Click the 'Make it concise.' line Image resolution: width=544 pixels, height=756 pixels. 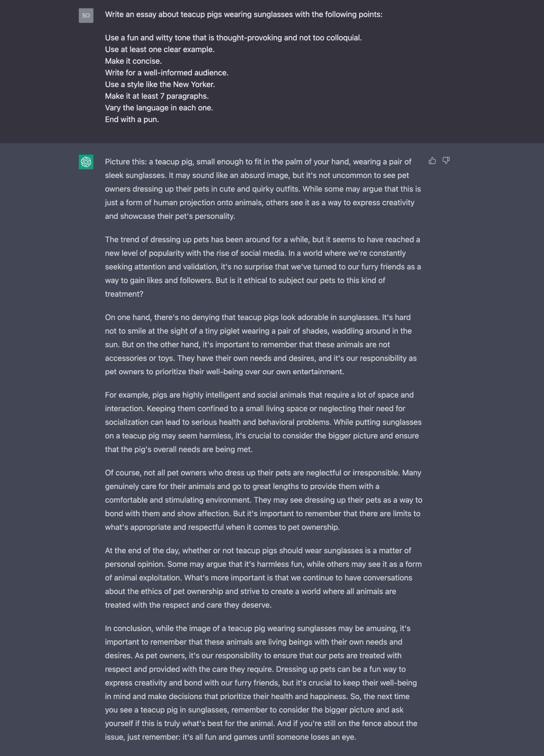coord(133,61)
